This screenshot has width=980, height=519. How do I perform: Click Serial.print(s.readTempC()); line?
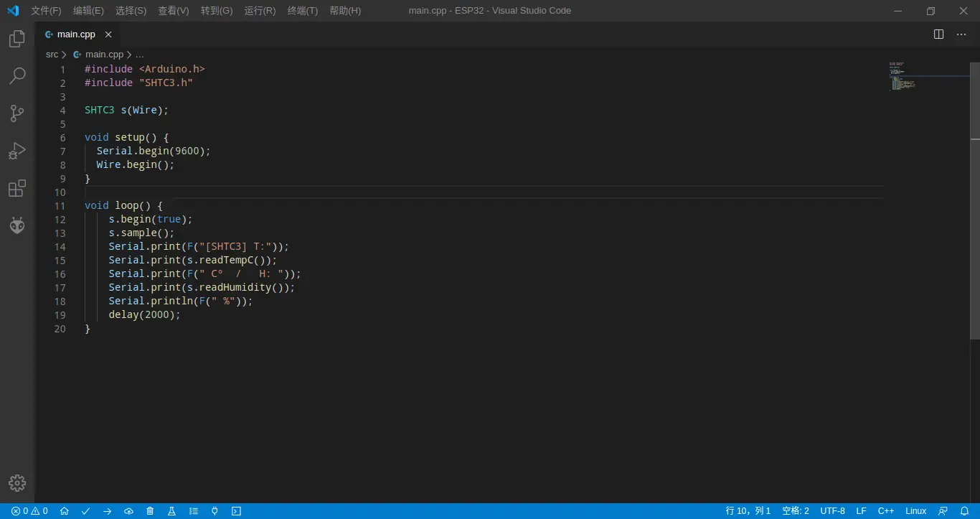point(193,260)
